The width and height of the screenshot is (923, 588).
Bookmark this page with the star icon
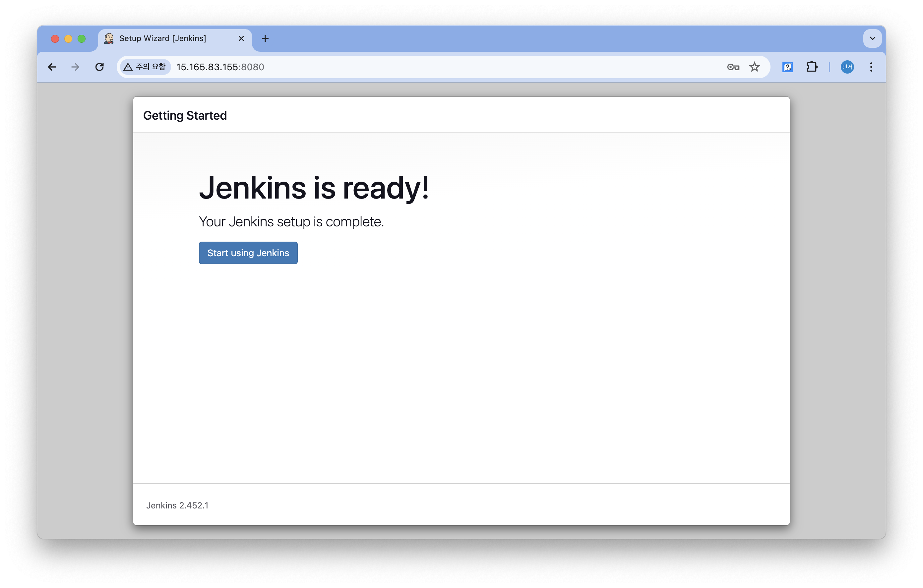pos(754,67)
